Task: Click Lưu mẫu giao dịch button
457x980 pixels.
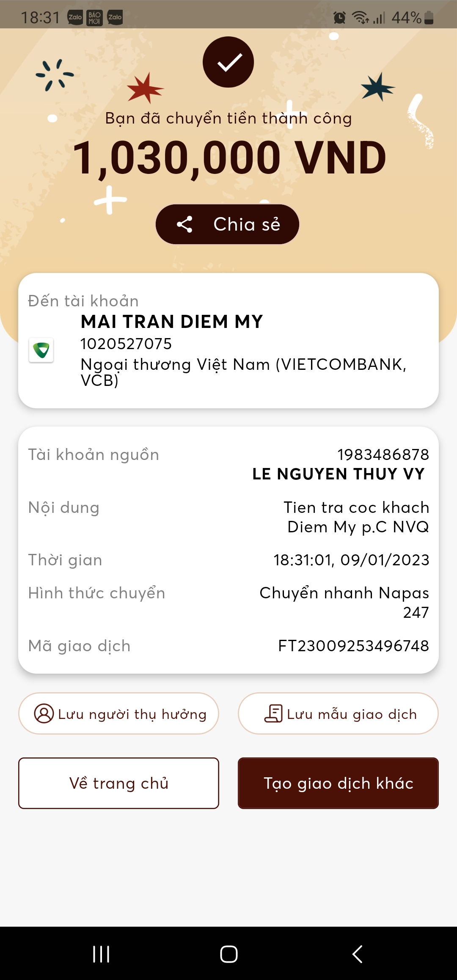Action: (x=338, y=713)
